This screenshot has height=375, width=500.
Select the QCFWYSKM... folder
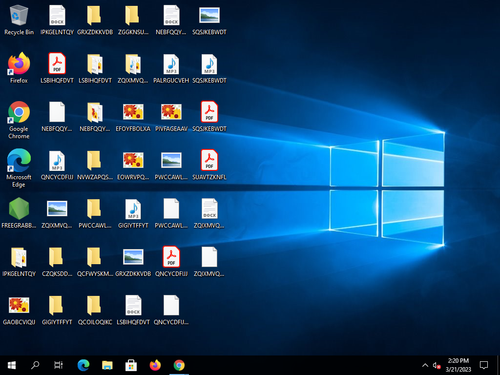tap(95, 261)
